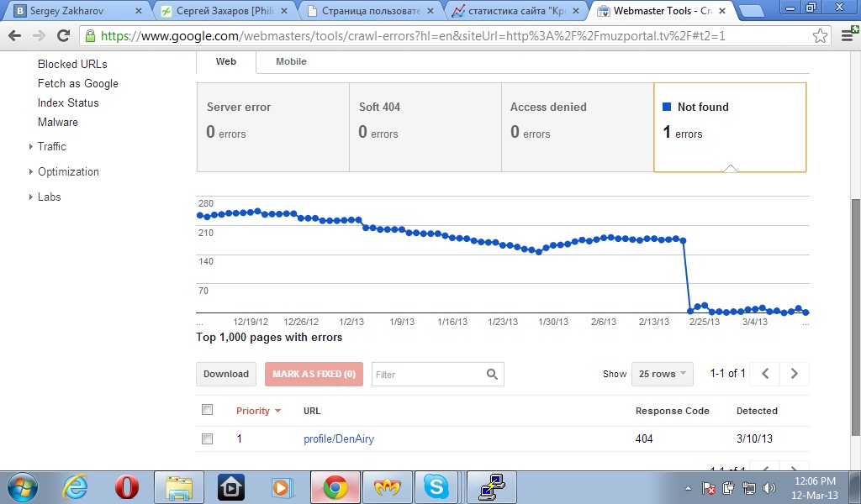Click the Action Center flag tray icon
Image resolution: width=861 pixels, height=504 pixels.
click(708, 487)
